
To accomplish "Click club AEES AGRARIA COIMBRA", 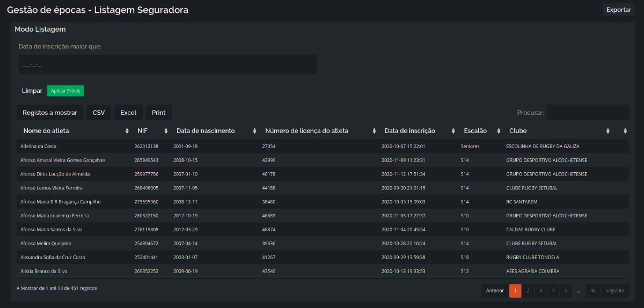I will coord(533,272).
